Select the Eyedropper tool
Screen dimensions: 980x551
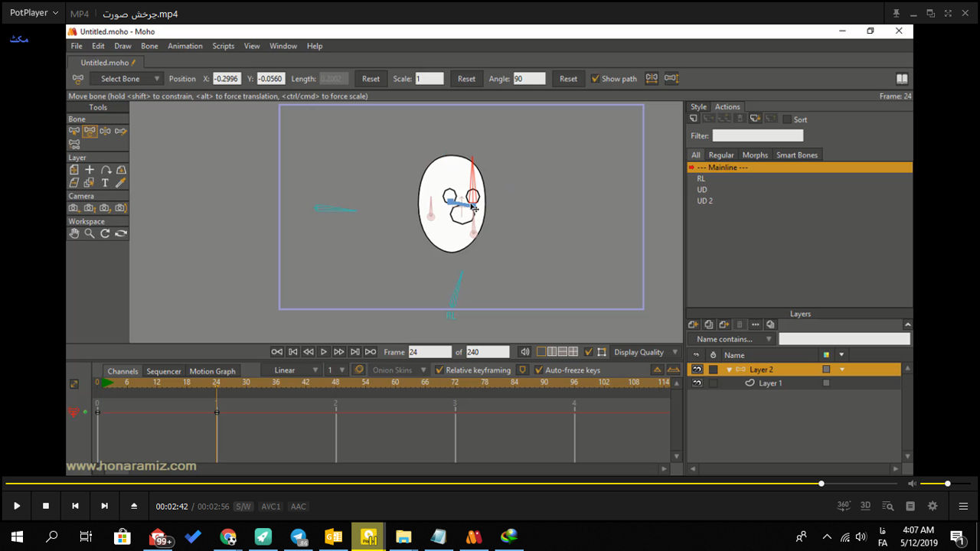[120, 183]
